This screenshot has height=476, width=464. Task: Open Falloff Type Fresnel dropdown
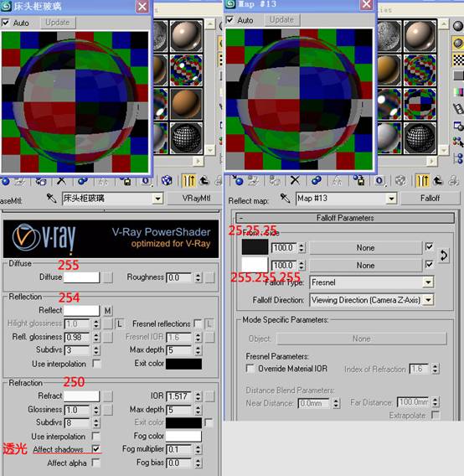pyautogui.click(x=428, y=282)
